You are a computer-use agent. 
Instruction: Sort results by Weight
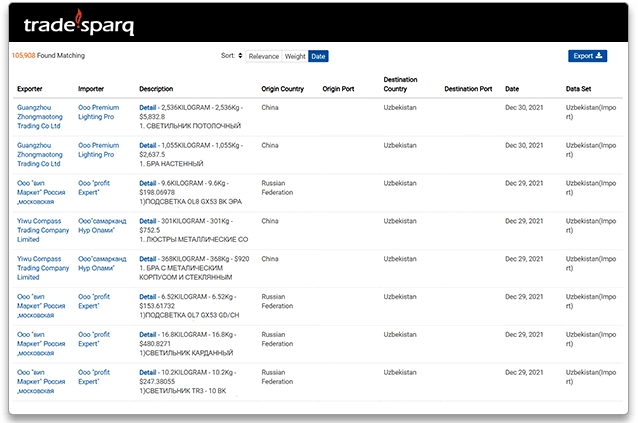(295, 56)
